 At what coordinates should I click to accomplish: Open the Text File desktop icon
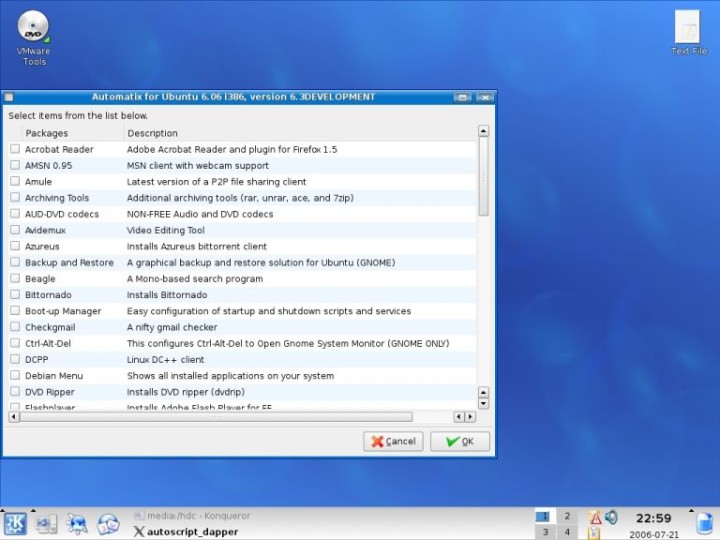pyautogui.click(x=688, y=33)
